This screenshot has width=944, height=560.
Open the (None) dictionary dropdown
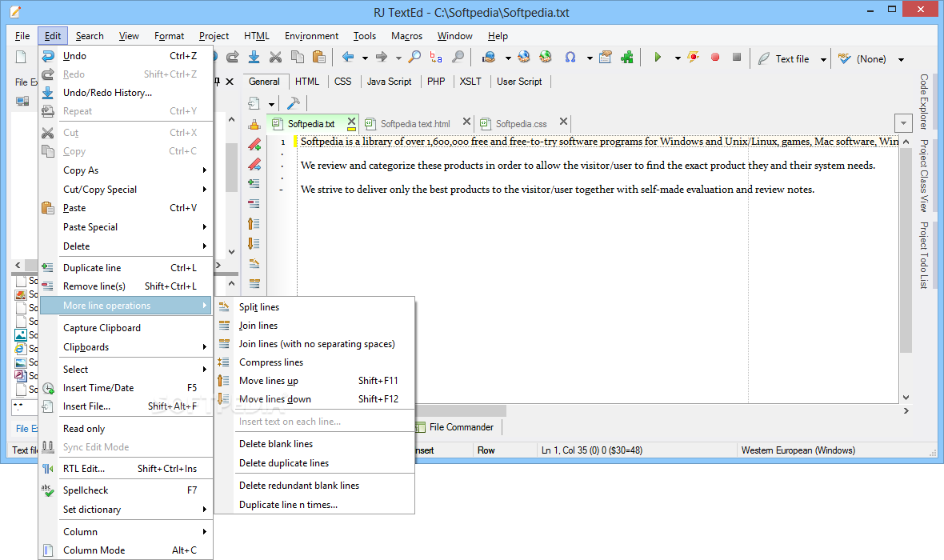[x=902, y=59]
